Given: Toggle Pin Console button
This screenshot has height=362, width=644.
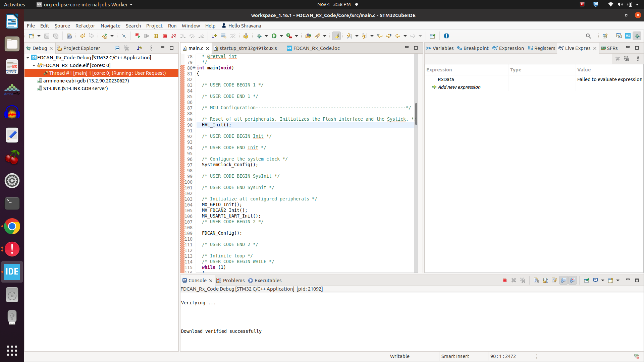Looking at the screenshot, I should pos(586,281).
